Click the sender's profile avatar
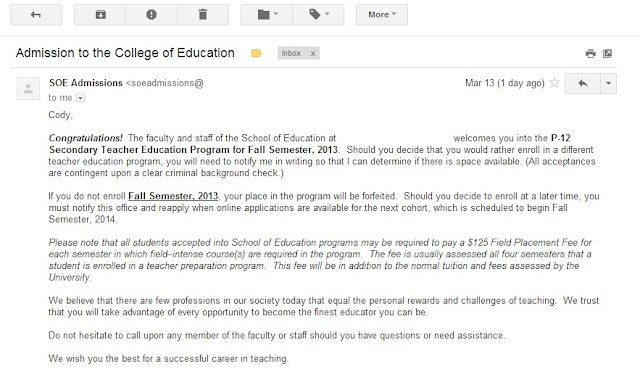 coord(28,89)
